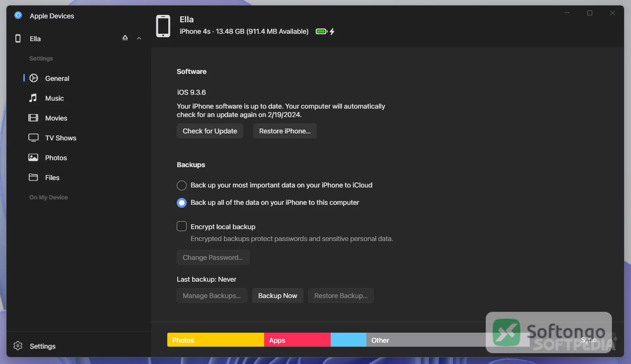This screenshot has width=631, height=364.
Task: Click the Sync button
Action: [x=588, y=340]
